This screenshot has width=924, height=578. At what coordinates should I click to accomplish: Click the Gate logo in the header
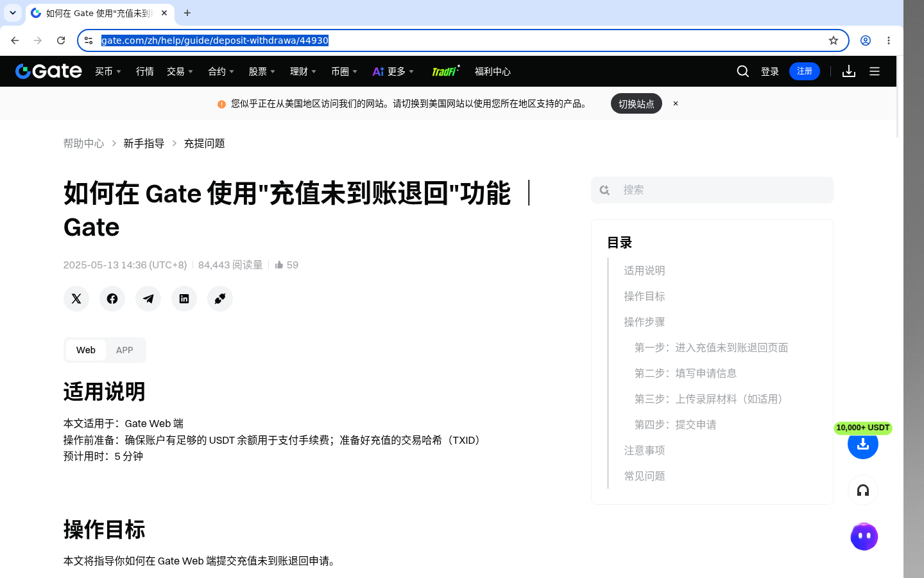click(x=49, y=71)
